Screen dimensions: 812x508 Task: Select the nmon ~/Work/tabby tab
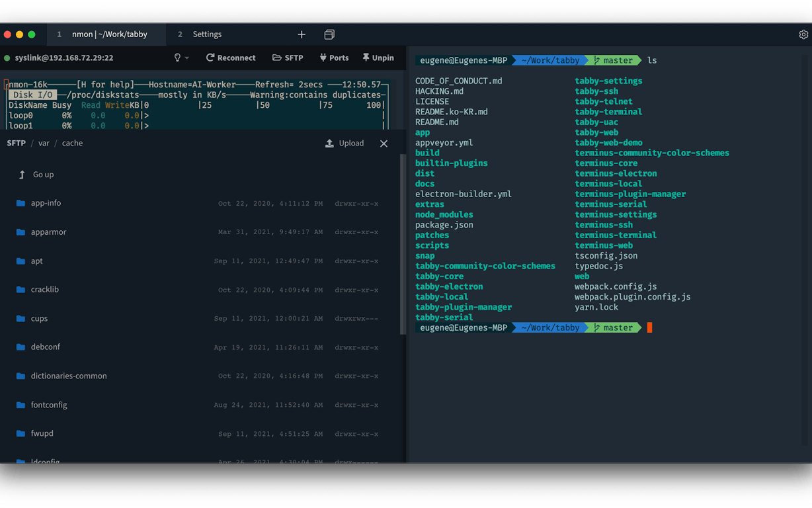pyautogui.click(x=109, y=34)
